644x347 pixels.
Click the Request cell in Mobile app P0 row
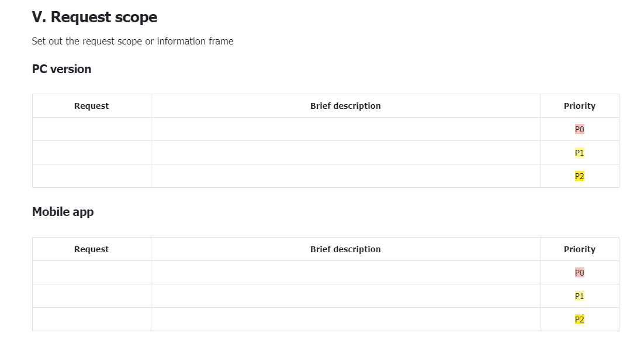pyautogui.click(x=92, y=273)
